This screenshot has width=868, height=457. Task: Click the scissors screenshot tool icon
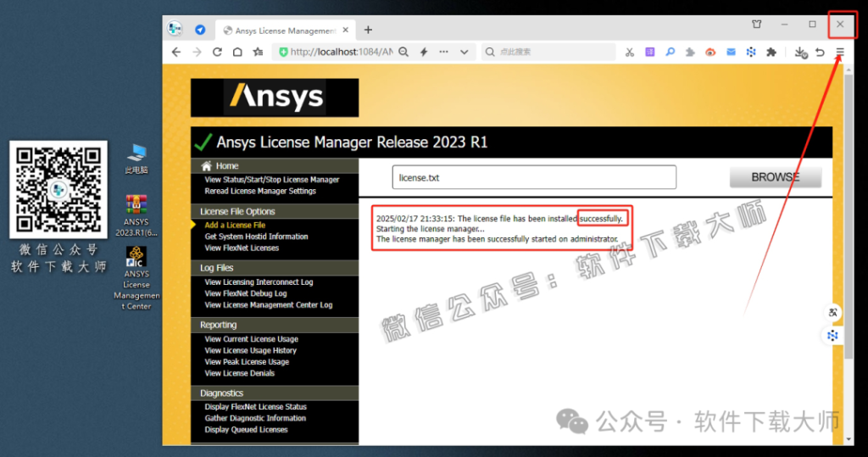[630, 52]
